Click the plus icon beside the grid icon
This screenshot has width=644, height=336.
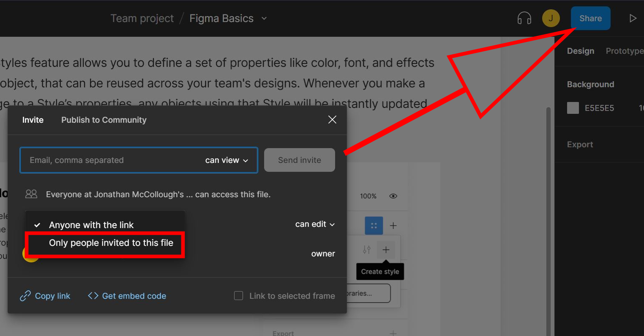point(393,226)
